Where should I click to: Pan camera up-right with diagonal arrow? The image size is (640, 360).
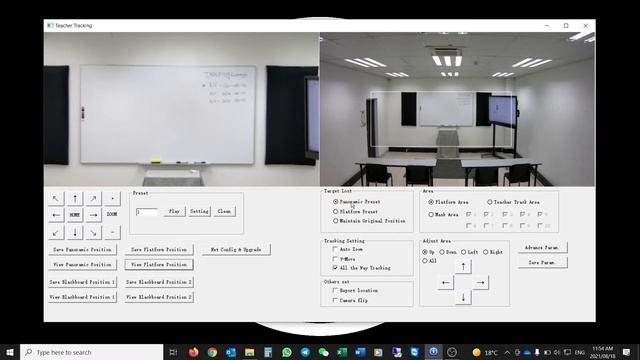(x=93, y=199)
